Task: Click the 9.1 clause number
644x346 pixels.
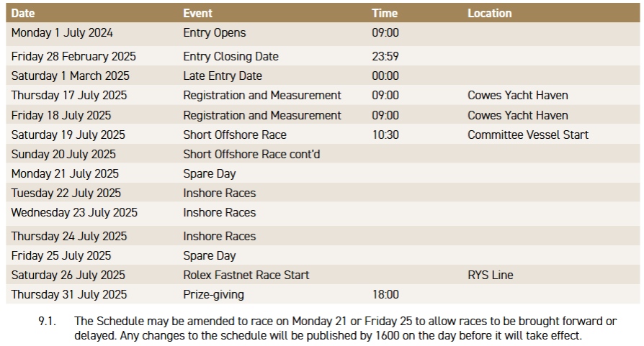Action: point(47,322)
